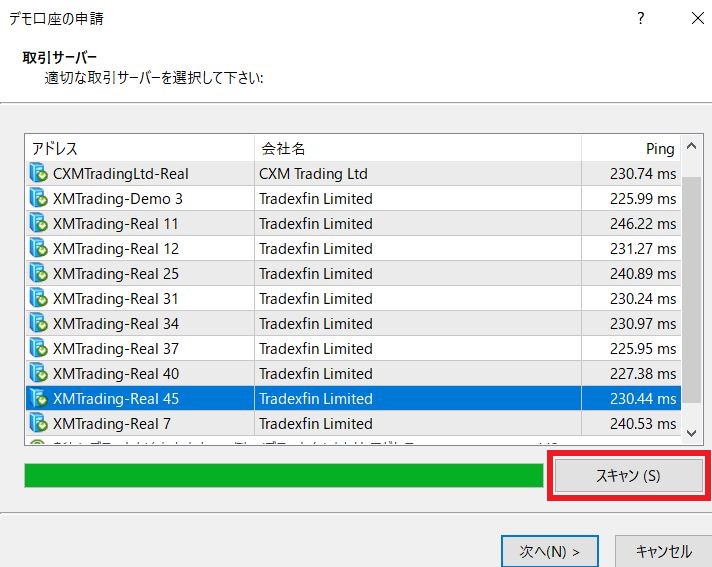Click the server icon for XMTrading-Demo 3
Image resolution: width=712 pixels, height=567 pixels.
[39, 199]
